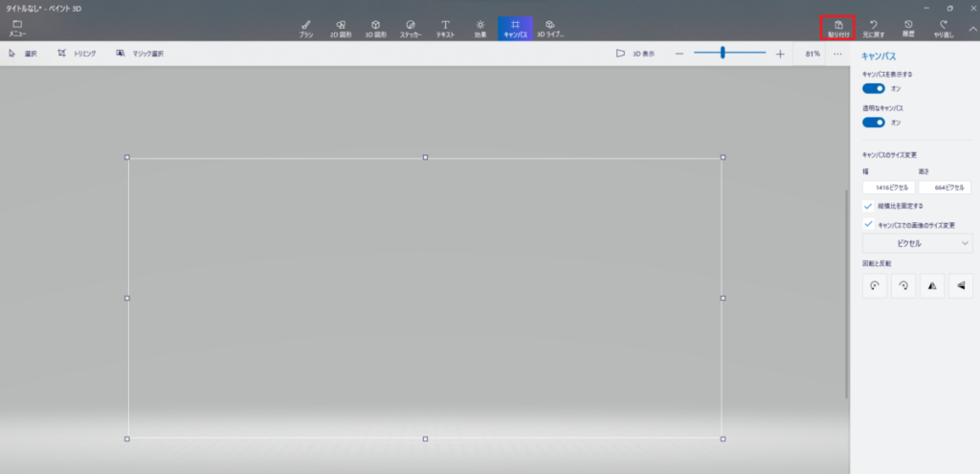The width and height of the screenshot is (980, 474).
Task: Open the 効果 (Effects) tool
Action: tap(480, 29)
